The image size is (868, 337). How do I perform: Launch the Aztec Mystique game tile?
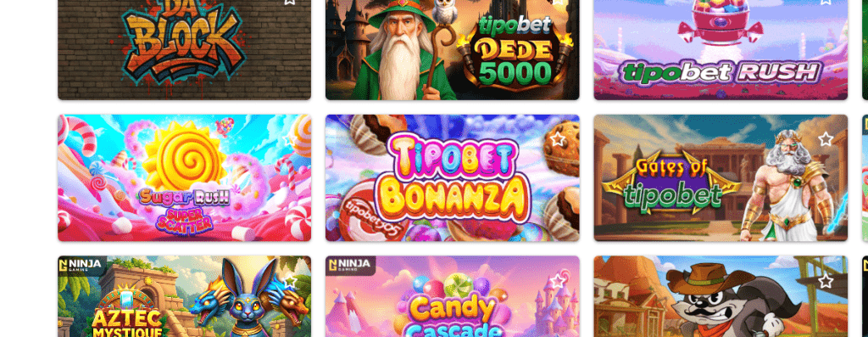[184, 296]
